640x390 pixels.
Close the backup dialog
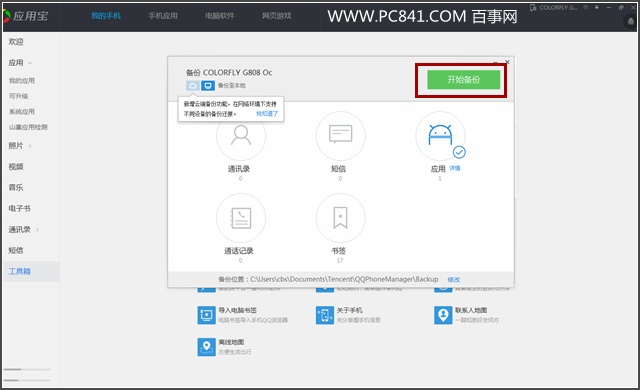pos(507,62)
